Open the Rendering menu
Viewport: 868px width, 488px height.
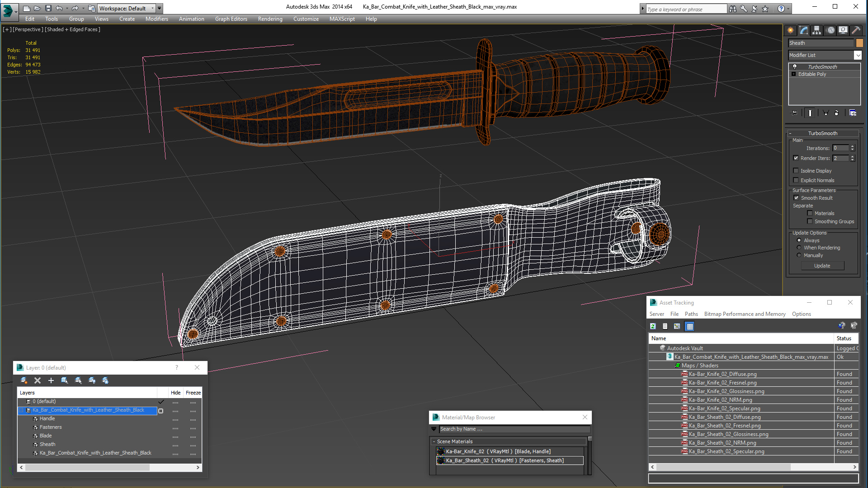pyautogui.click(x=270, y=19)
